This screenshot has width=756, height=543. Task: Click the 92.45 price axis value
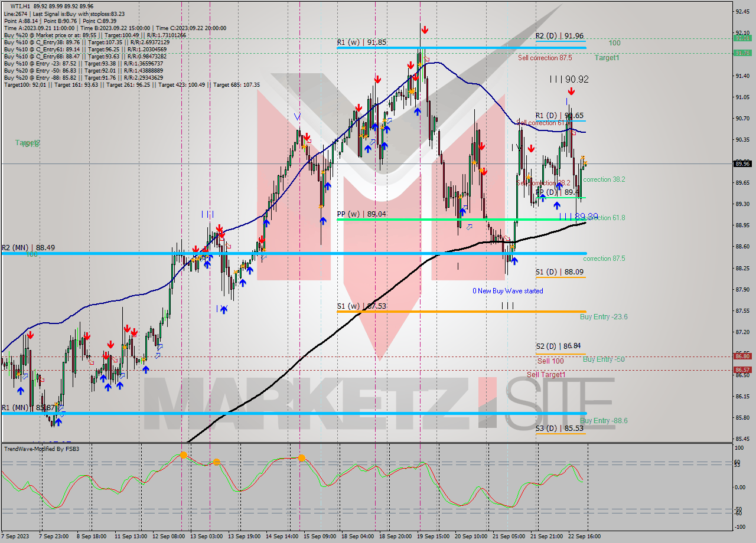tap(742, 11)
